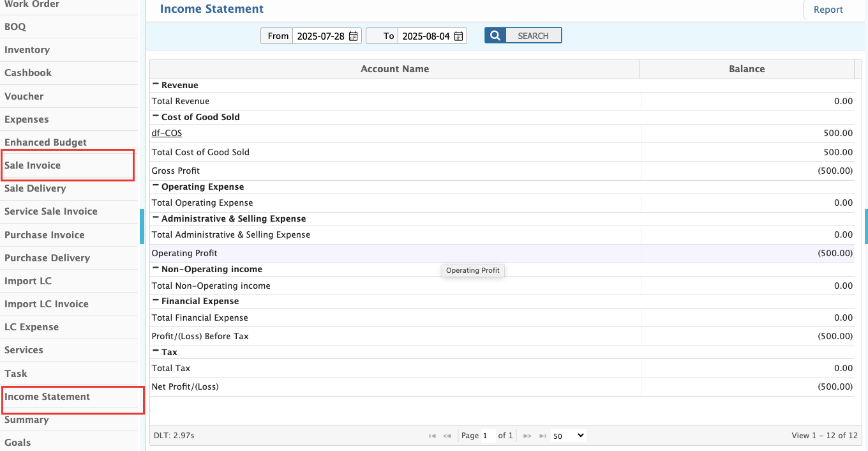The image size is (868, 451).
Task: Click the last page pagination icon
Action: [x=542, y=436]
